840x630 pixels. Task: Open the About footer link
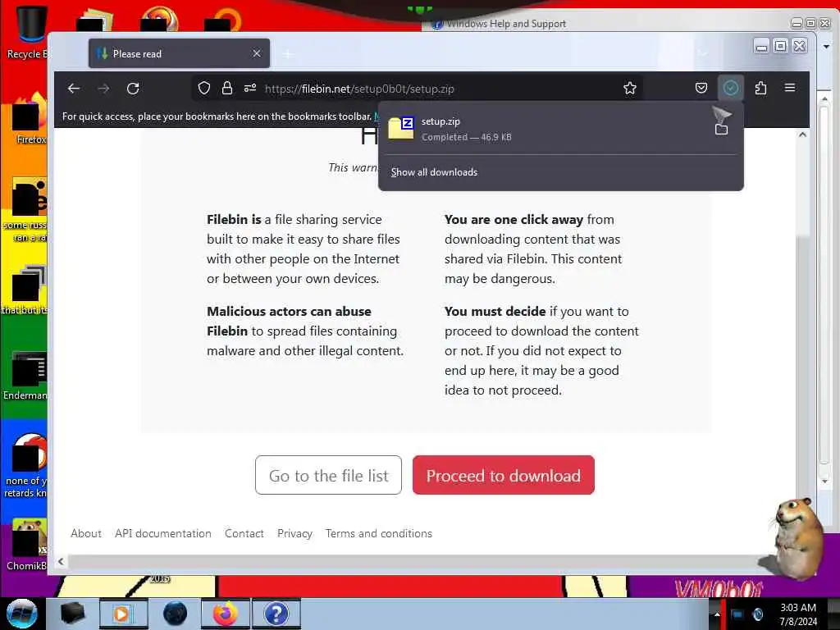[x=86, y=533]
